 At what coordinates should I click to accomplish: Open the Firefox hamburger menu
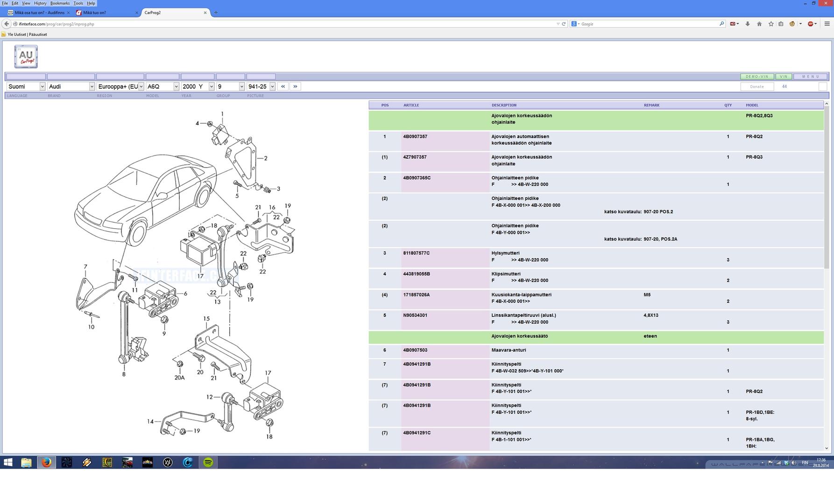(x=827, y=24)
